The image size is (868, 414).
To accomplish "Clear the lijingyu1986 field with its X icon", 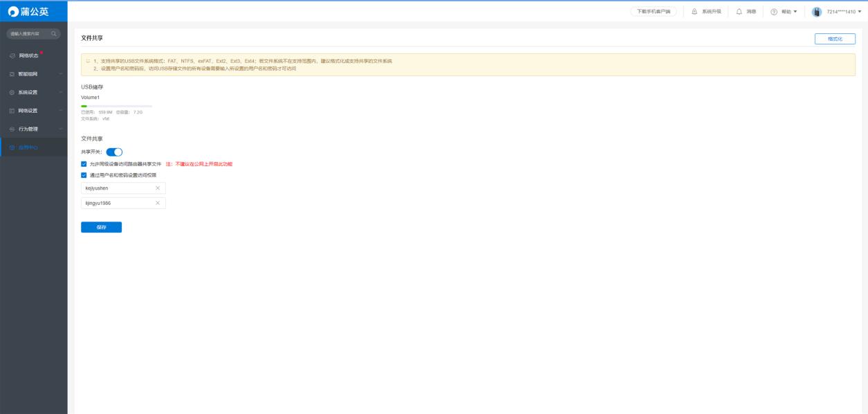I will [158, 203].
